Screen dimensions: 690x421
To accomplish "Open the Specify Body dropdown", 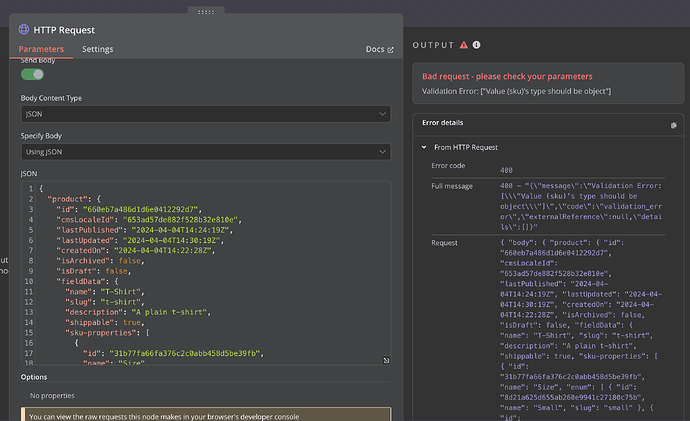I will point(206,152).
